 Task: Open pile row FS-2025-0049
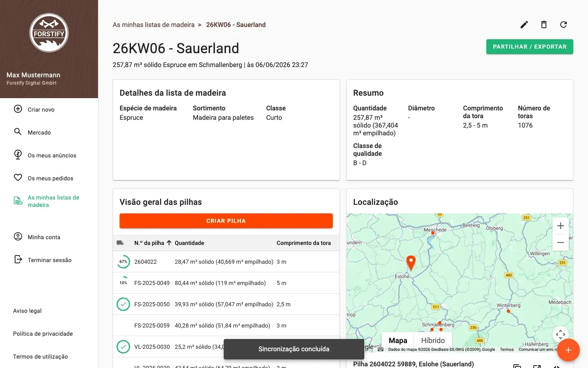[x=226, y=283]
